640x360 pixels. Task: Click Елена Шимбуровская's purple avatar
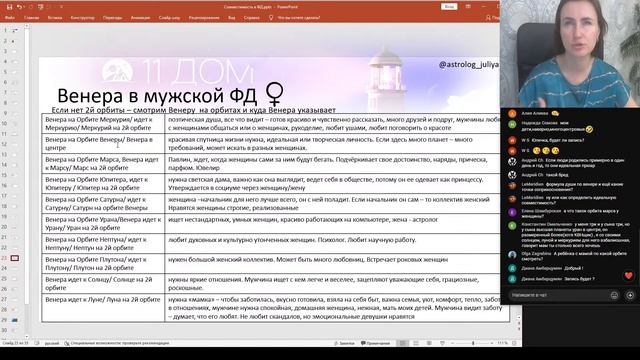point(512,212)
